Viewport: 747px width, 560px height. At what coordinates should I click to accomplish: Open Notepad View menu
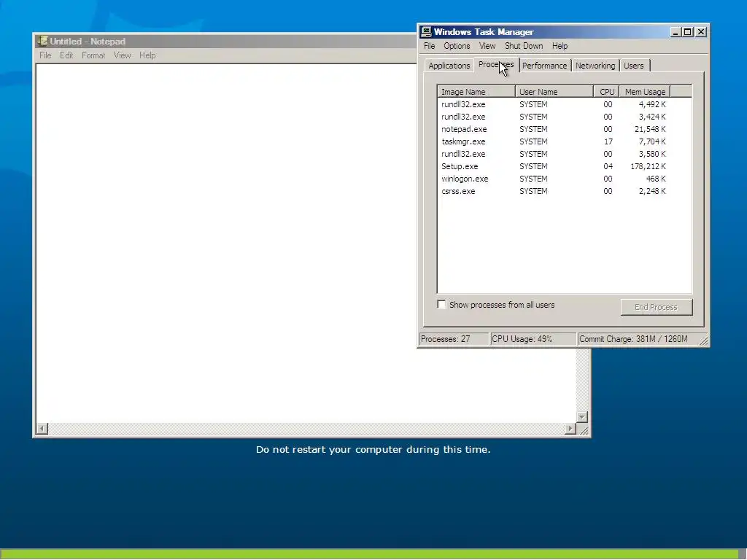[122, 55]
